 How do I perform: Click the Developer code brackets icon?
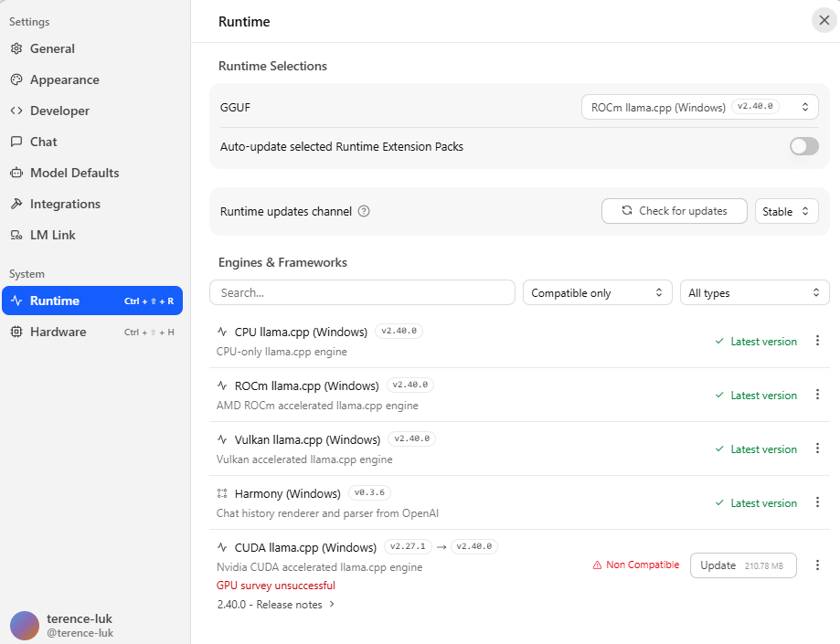[16, 111]
